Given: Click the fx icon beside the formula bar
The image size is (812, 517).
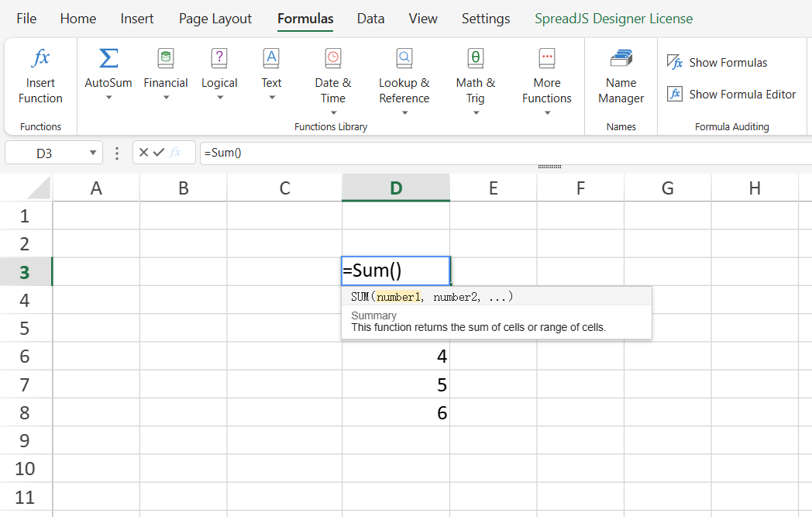Looking at the screenshot, I should point(175,152).
